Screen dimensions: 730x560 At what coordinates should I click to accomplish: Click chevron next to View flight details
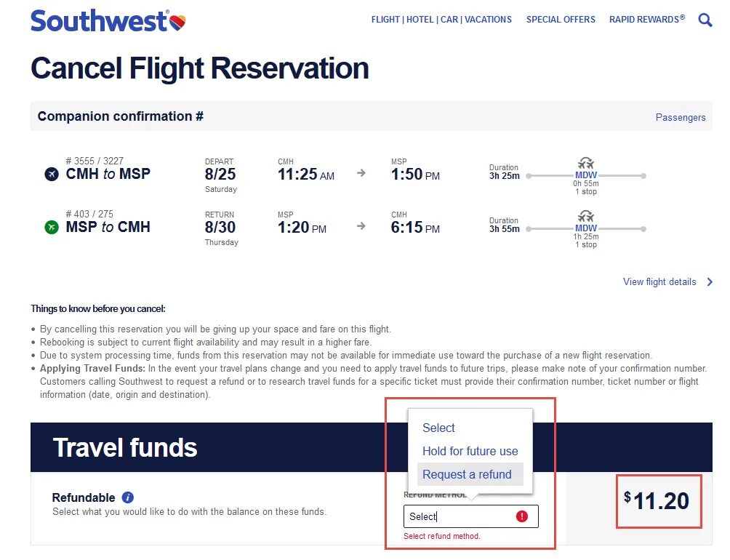click(x=710, y=282)
